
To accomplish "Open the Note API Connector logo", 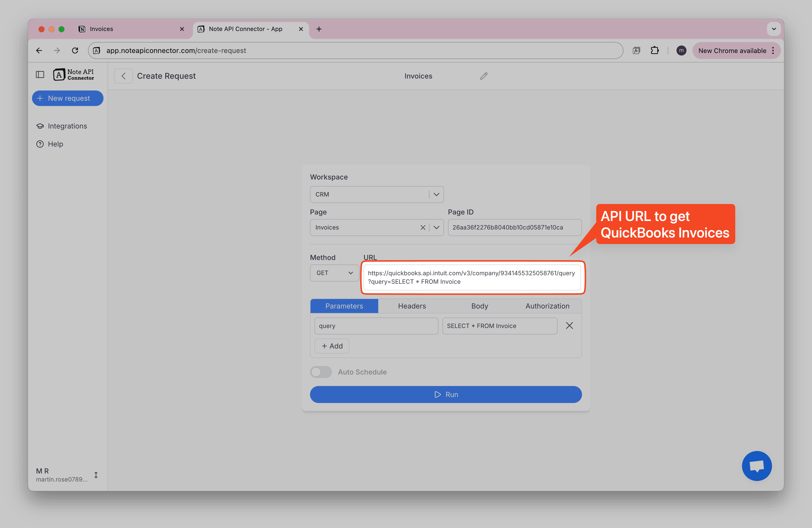I will click(x=73, y=74).
